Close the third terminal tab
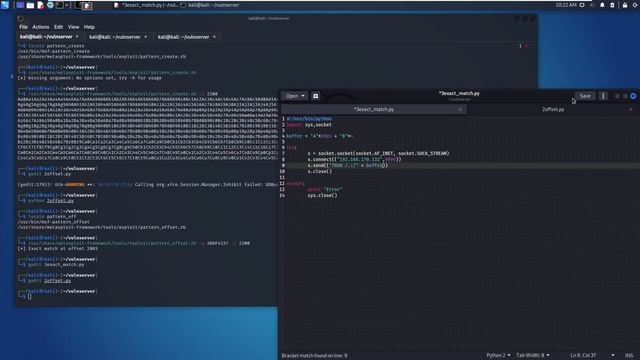Screen dimensions: 640x360 214,37
